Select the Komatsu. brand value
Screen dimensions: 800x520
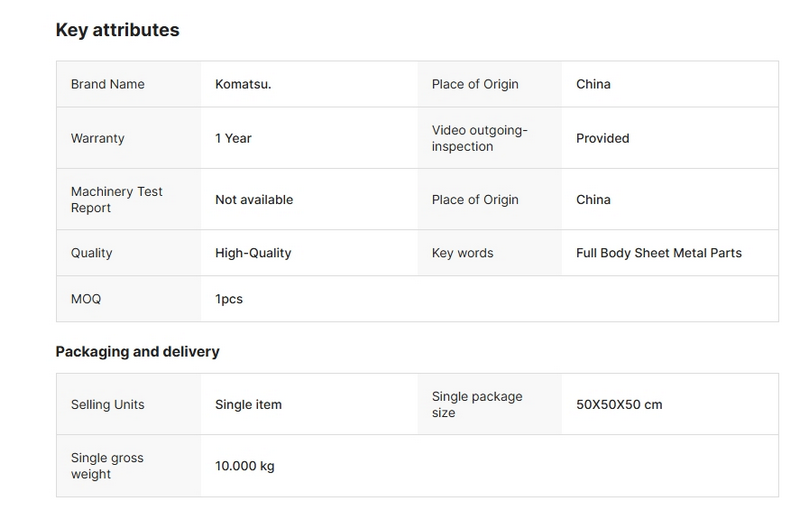pyautogui.click(x=243, y=84)
